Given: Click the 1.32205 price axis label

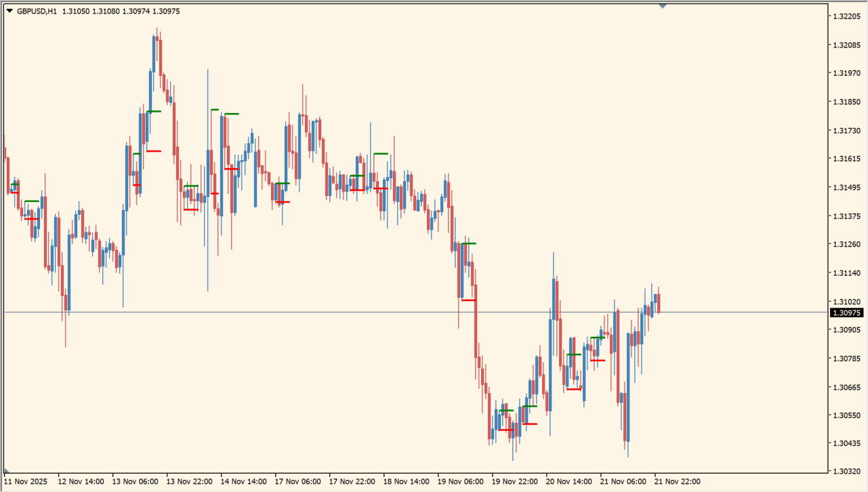Looking at the screenshot, I should pos(846,16).
